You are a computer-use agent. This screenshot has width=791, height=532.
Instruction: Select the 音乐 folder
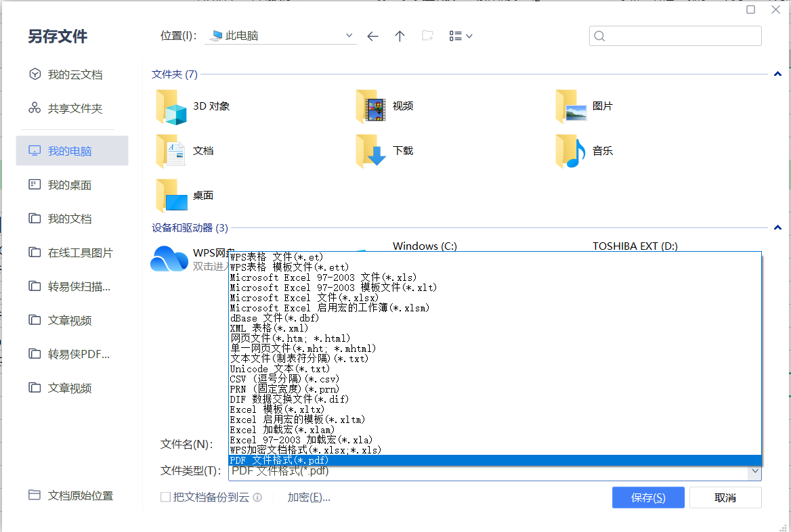pos(584,151)
